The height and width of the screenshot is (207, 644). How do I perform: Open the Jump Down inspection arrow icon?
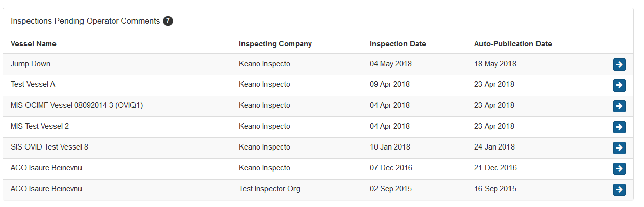[x=619, y=65]
